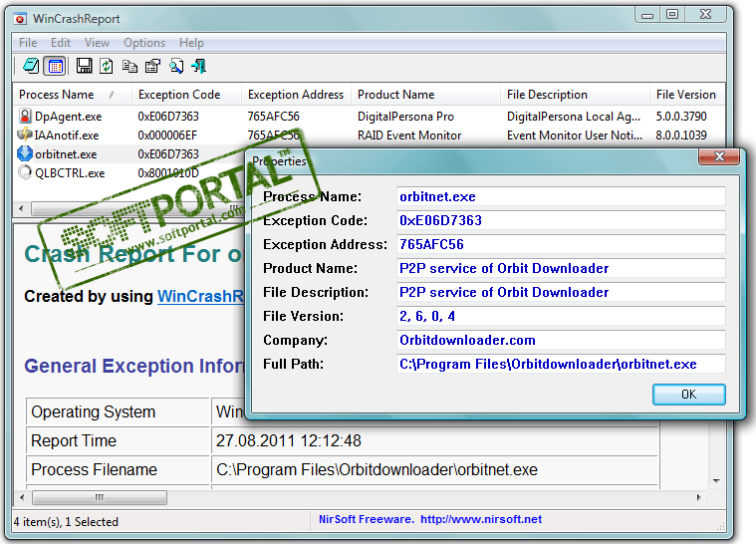This screenshot has height=544, width=756.
Task: Click the report time '27.08.2011 12:12:48'
Action: 288,440
